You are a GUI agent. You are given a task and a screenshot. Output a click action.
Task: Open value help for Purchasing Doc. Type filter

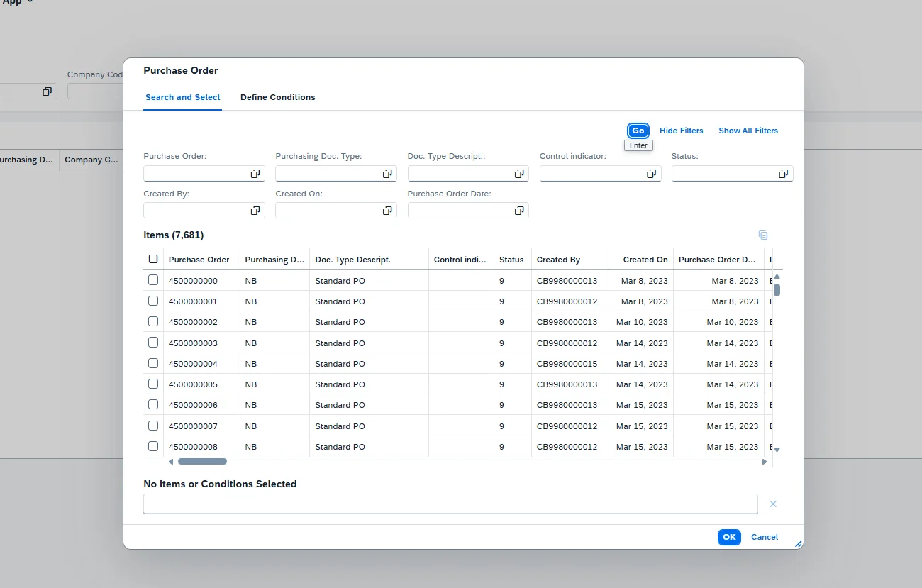click(387, 174)
